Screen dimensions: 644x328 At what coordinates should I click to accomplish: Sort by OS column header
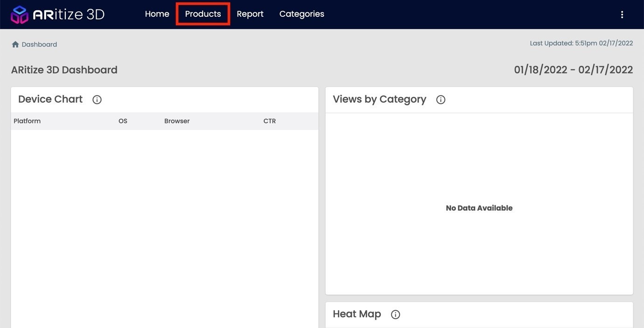123,121
